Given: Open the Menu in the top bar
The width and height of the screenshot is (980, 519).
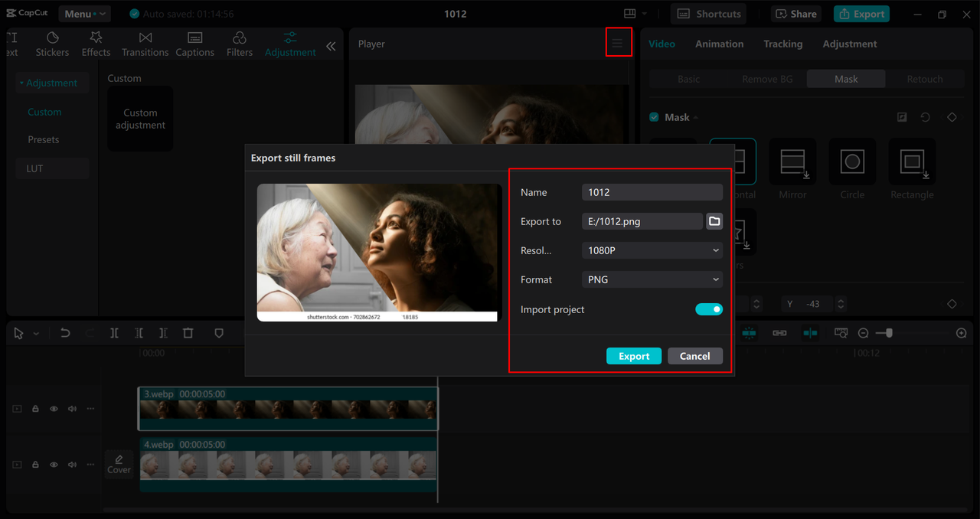Looking at the screenshot, I should click(84, 13).
